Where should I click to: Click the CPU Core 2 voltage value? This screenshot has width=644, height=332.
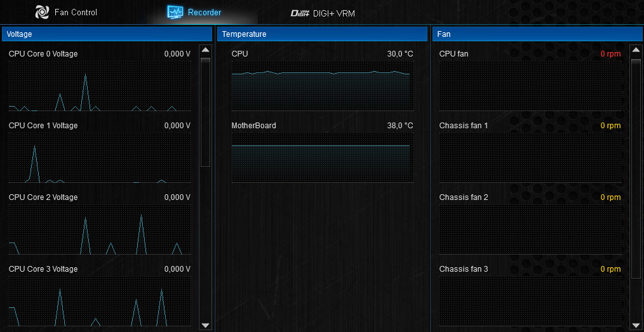point(177,197)
